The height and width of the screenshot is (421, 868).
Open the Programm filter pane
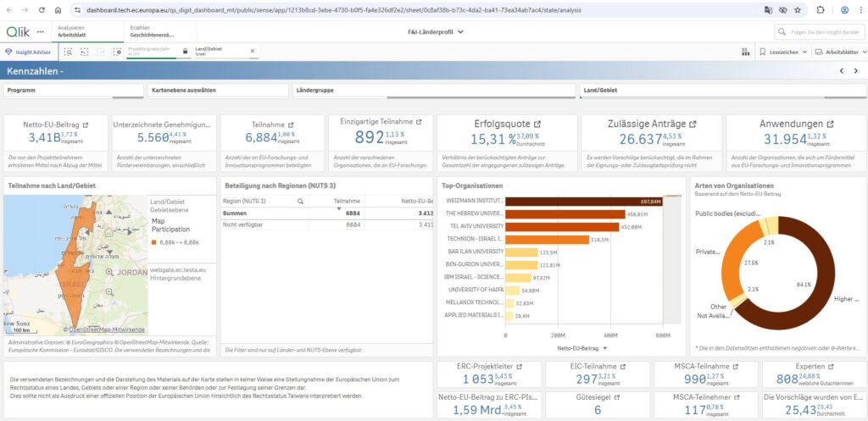tap(72, 90)
